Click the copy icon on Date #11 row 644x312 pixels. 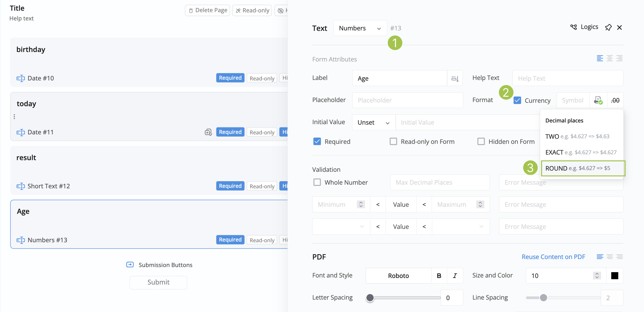(208, 132)
